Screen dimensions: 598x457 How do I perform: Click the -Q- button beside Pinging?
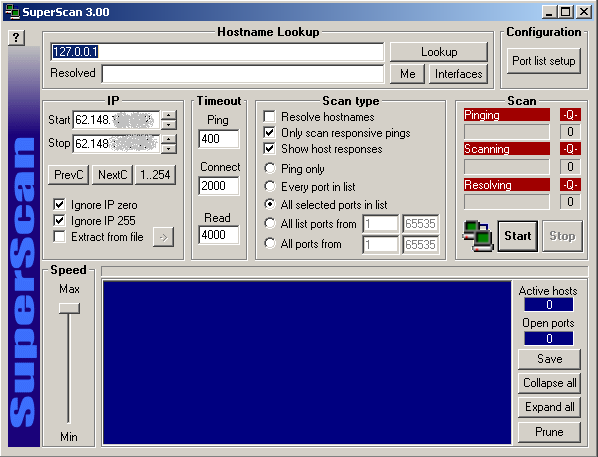coord(570,115)
